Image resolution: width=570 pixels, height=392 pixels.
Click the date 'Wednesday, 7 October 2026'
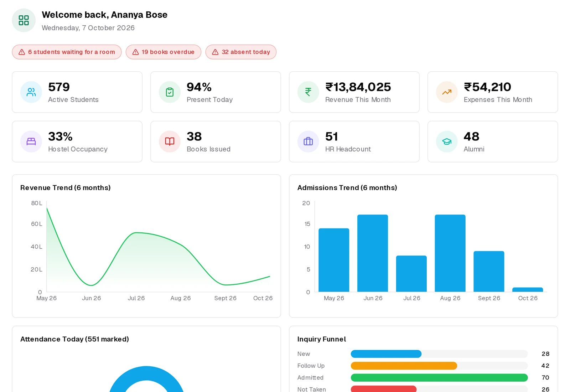pyautogui.click(x=88, y=28)
